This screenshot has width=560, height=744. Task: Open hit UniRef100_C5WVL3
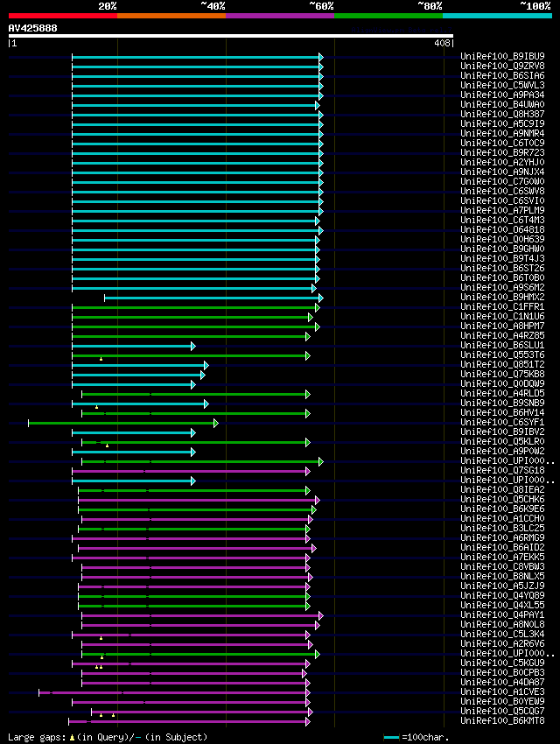coord(502,85)
